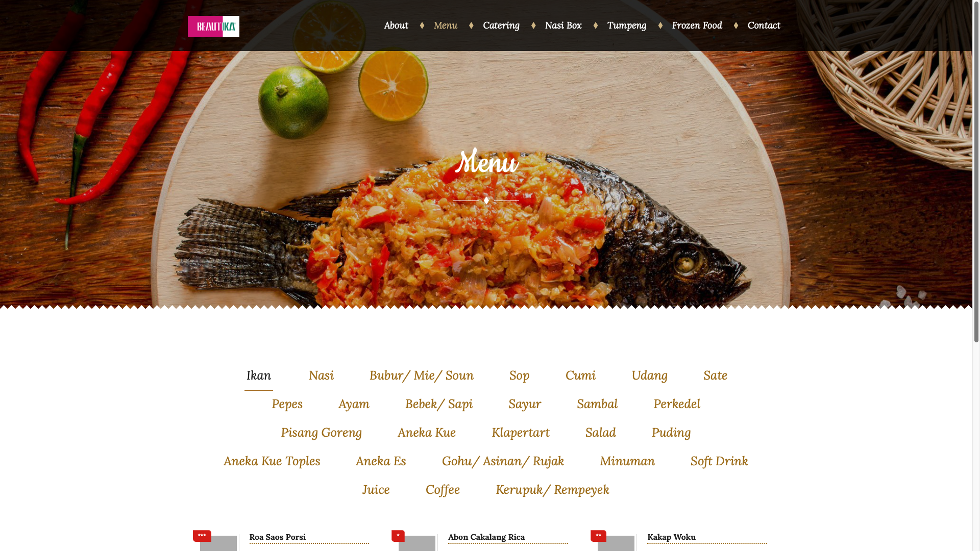Select the Sambal category
980x551 pixels.
click(x=597, y=404)
